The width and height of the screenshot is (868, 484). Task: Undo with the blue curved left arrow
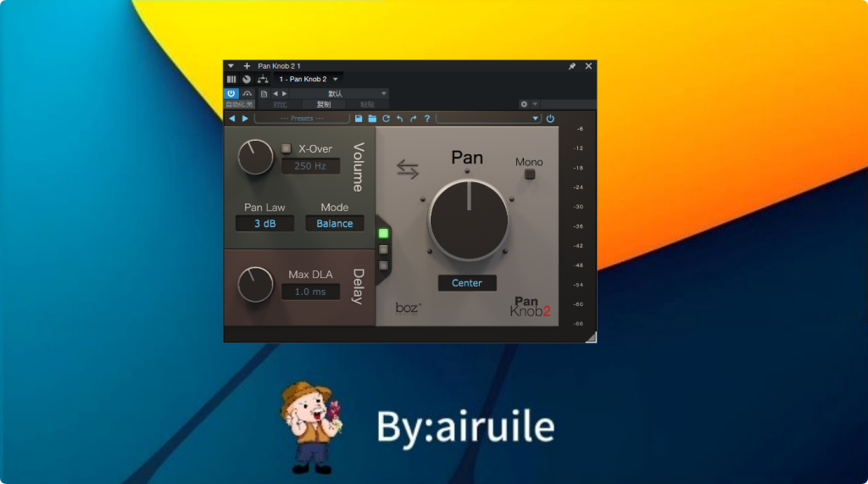400,119
